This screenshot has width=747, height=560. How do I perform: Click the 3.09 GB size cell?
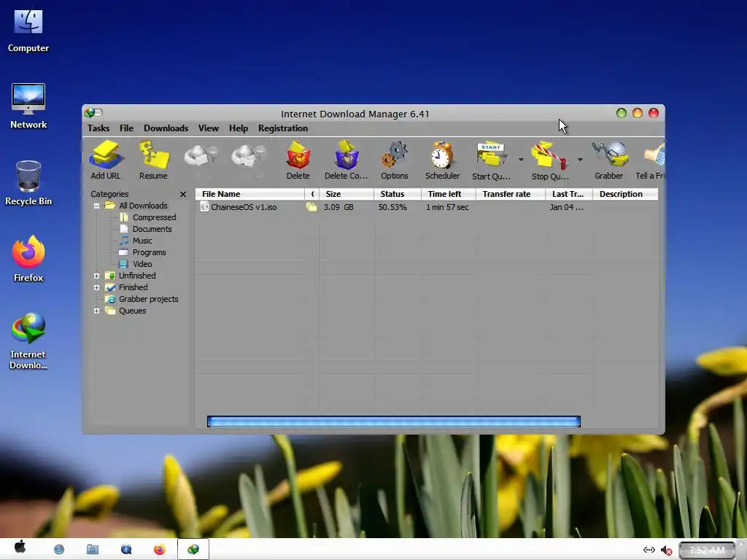(x=338, y=207)
